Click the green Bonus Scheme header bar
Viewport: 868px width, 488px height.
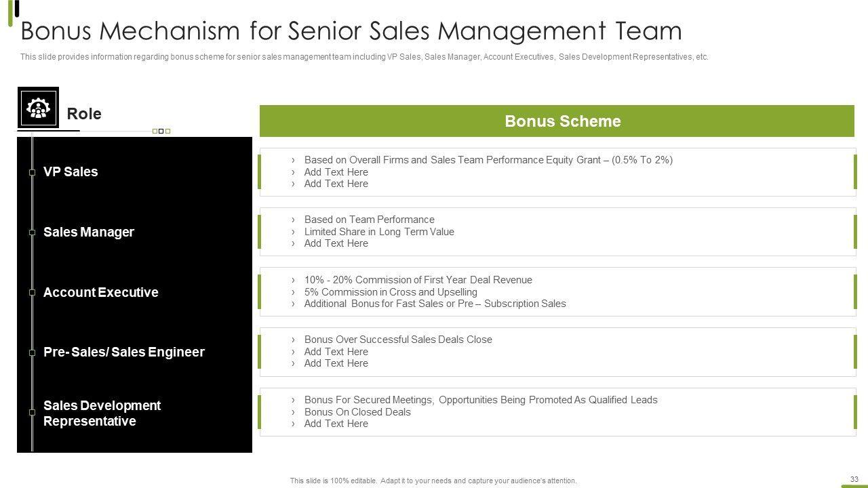(x=557, y=121)
